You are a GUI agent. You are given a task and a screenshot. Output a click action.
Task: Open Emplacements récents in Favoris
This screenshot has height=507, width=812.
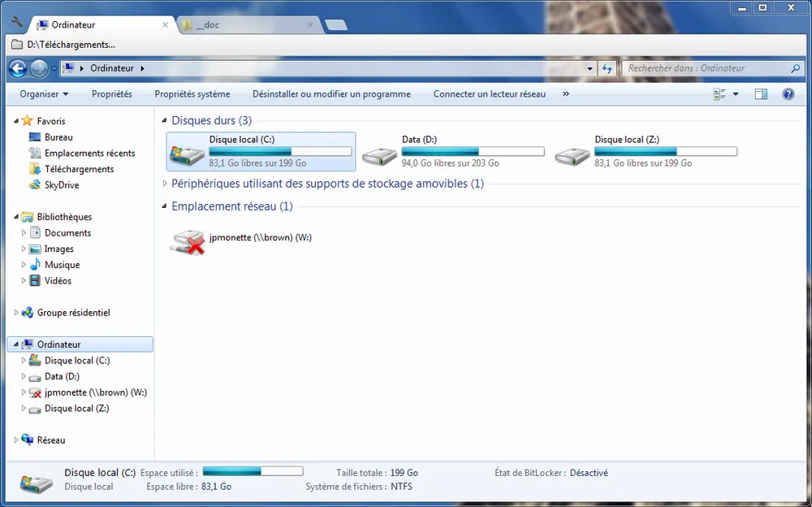pyautogui.click(x=89, y=153)
